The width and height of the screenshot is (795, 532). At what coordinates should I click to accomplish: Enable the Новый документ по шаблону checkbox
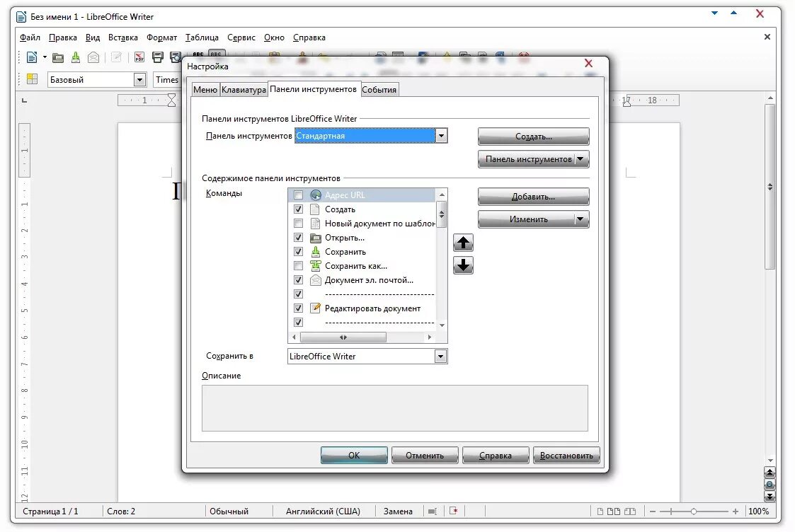click(299, 223)
